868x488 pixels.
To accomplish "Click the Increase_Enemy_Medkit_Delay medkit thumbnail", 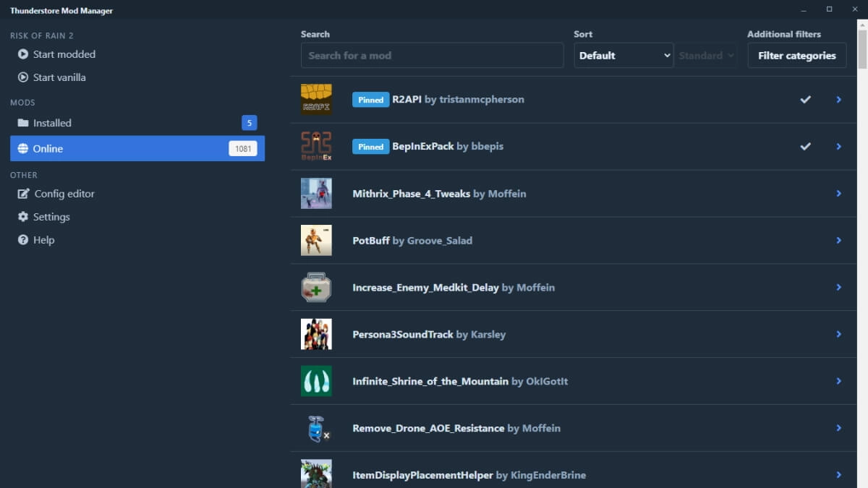I will click(x=316, y=287).
